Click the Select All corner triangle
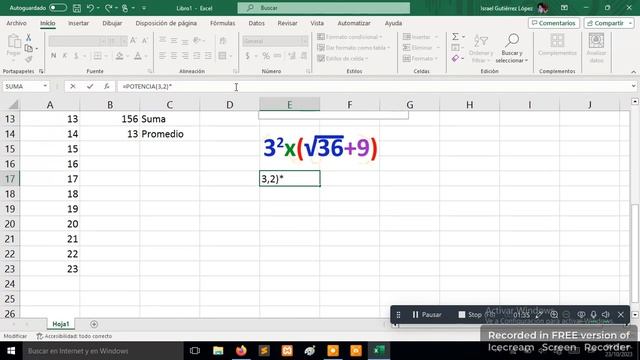The height and width of the screenshot is (360, 640). coord(13,105)
